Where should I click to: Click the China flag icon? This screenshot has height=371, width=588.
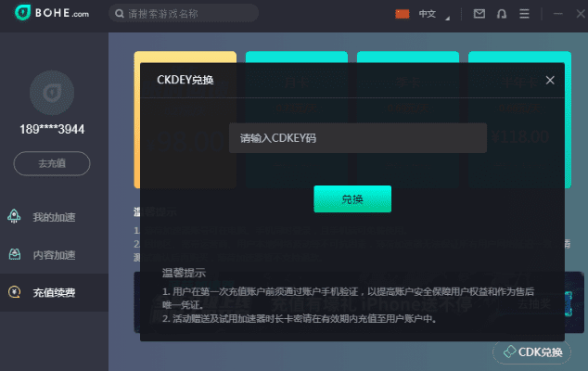coord(402,14)
